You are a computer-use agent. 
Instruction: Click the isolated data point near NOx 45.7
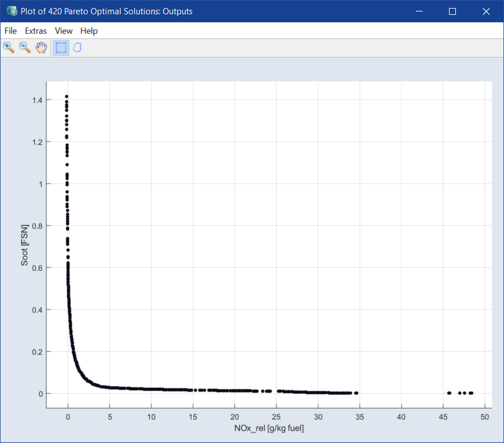click(449, 393)
